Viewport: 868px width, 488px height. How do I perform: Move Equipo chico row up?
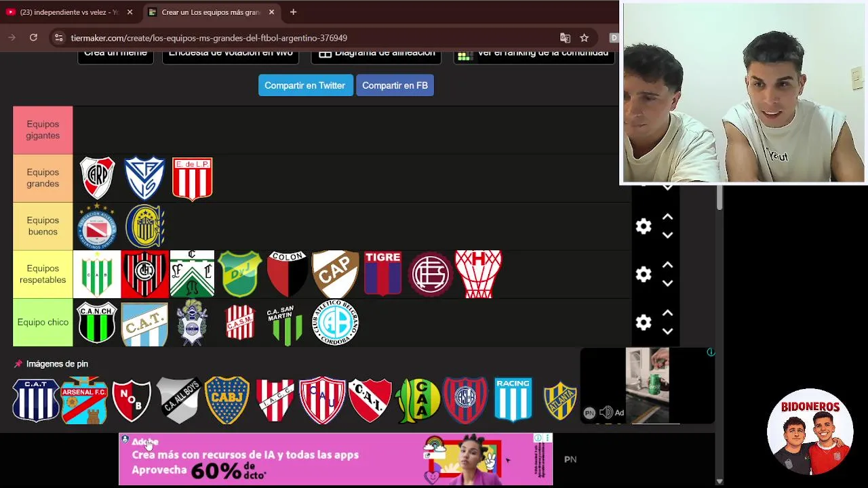point(667,312)
